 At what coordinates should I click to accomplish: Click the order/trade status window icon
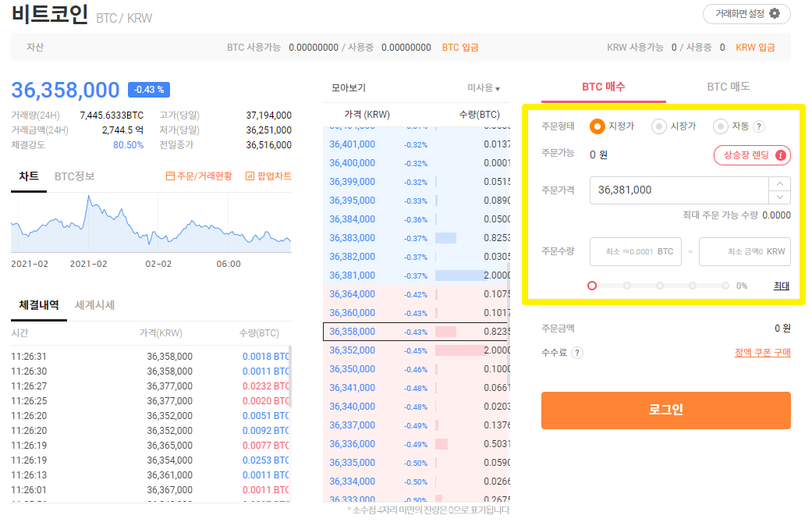(170, 176)
